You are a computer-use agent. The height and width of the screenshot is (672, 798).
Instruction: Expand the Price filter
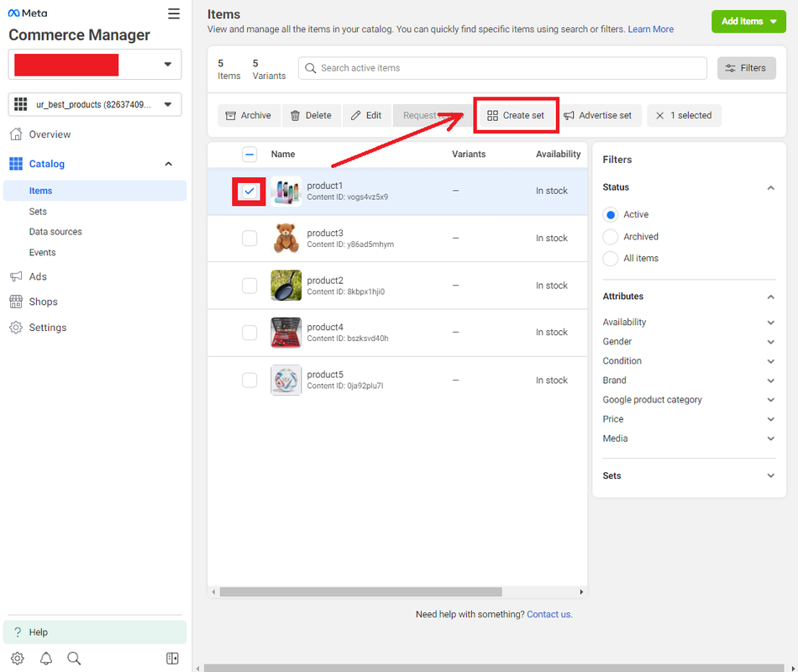point(770,419)
